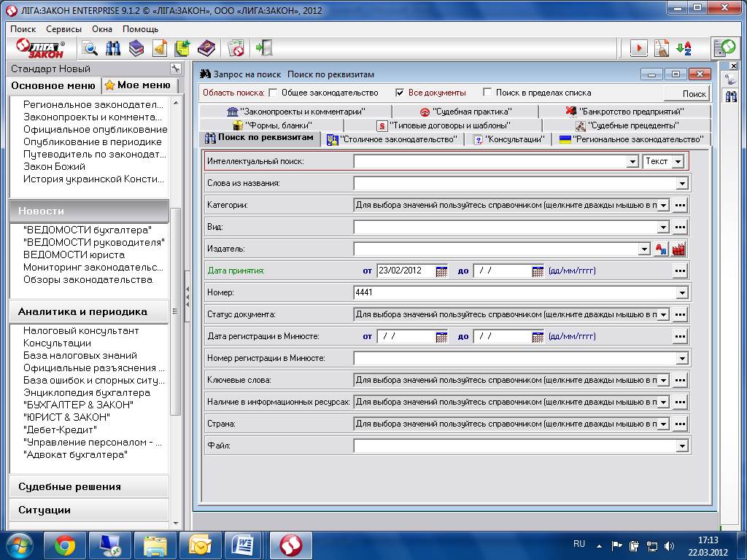Enable Поиск в пределах списка checkbox
Image resolution: width=747 pixels, height=560 pixels.
[487, 92]
